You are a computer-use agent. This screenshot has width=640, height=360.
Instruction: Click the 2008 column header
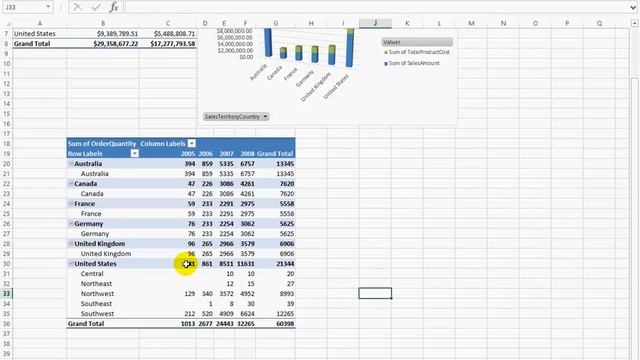pyautogui.click(x=247, y=153)
